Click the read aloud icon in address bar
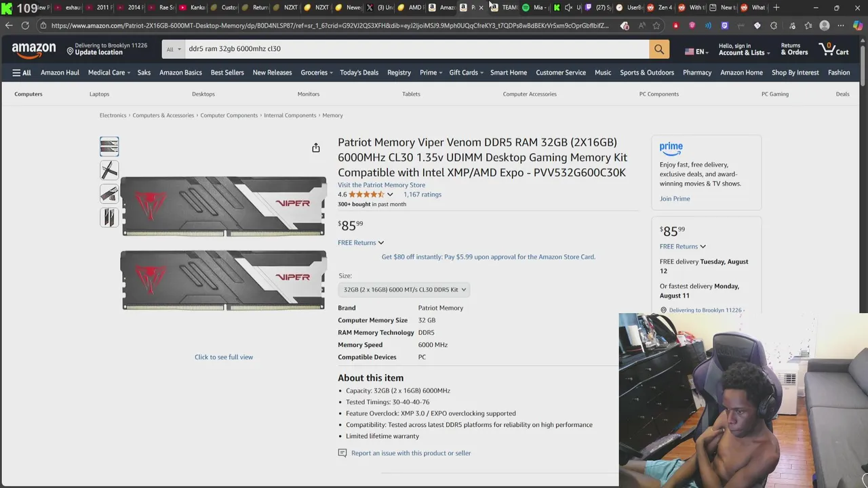The image size is (868, 488). [x=641, y=26]
